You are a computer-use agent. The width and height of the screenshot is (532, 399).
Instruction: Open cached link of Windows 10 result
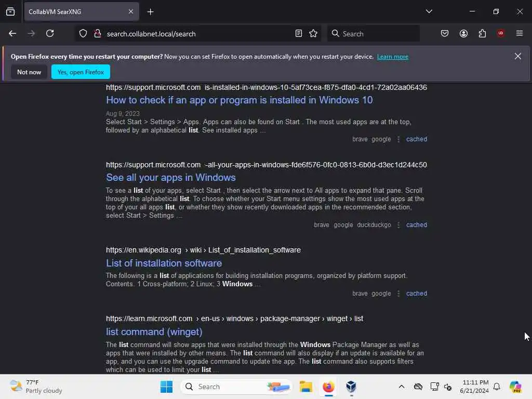[417, 139]
